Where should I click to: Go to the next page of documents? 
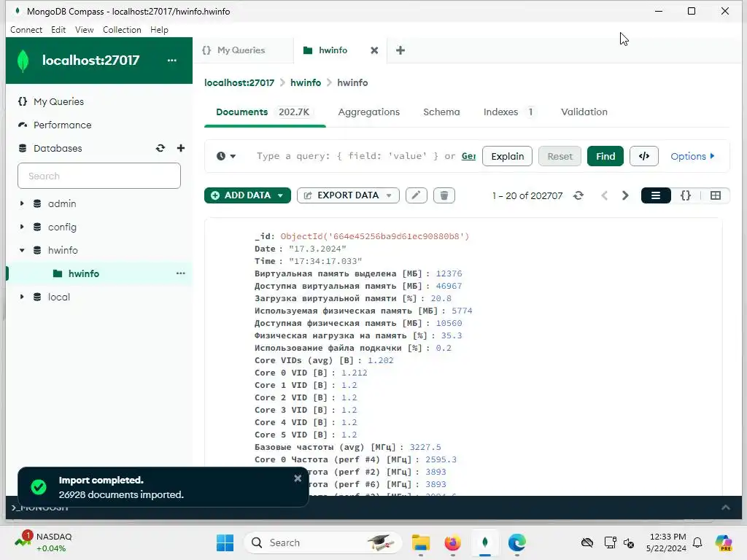(625, 195)
